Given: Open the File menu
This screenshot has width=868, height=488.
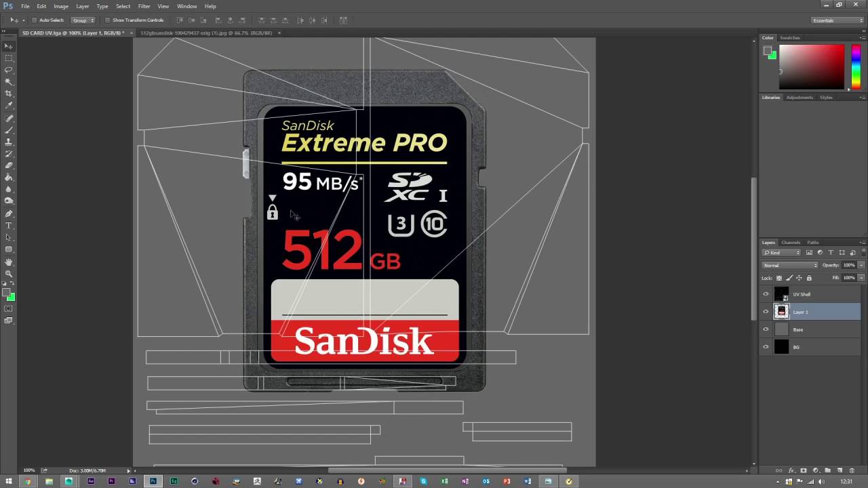Looking at the screenshot, I should tap(25, 6).
